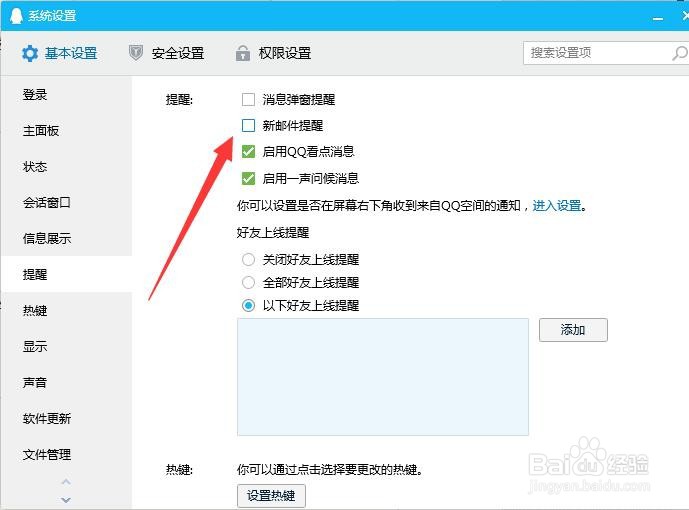Go to 热键 section in sidebar
Viewport: 689px width, 510px height.
(66, 311)
